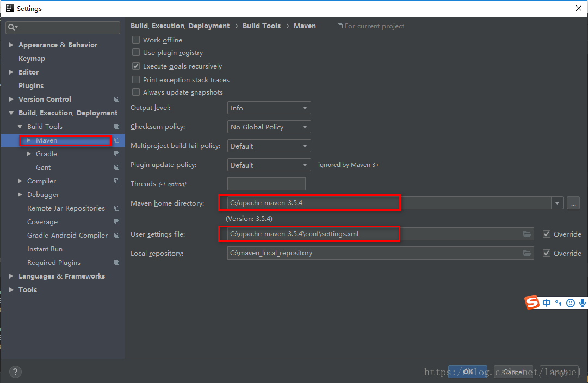Expand the Editor tree node

click(x=11, y=72)
